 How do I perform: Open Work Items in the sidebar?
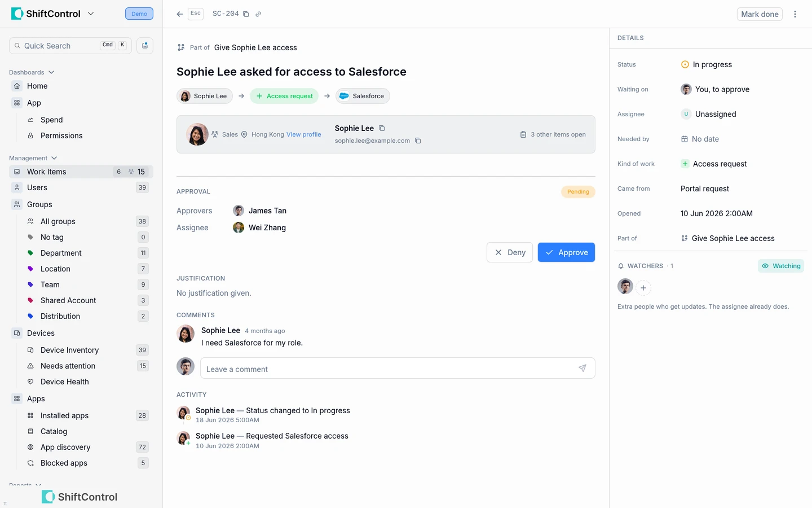point(81,172)
